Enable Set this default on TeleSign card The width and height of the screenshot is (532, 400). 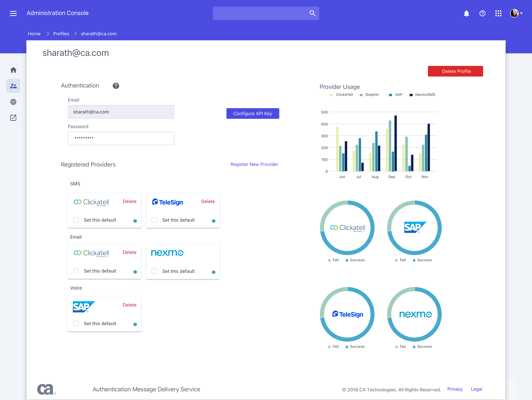pyautogui.click(x=154, y=220)
